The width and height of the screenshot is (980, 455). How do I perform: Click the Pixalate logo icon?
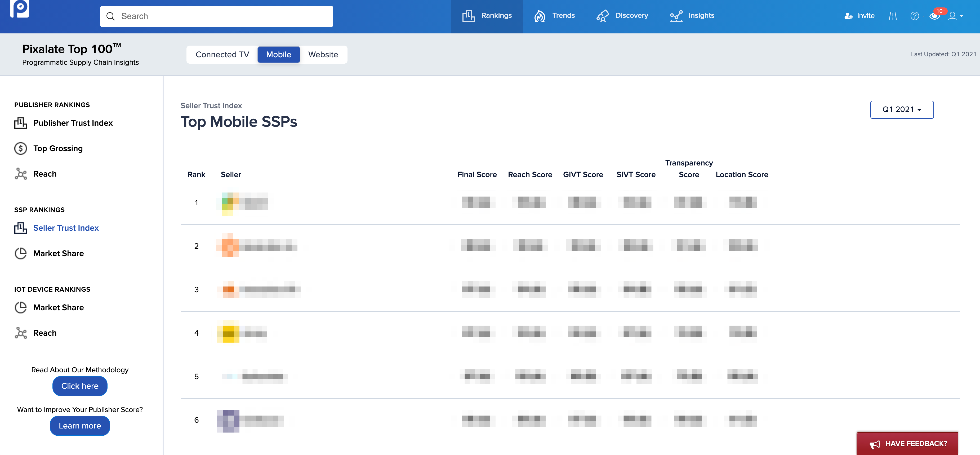click(x=19, y=8)
